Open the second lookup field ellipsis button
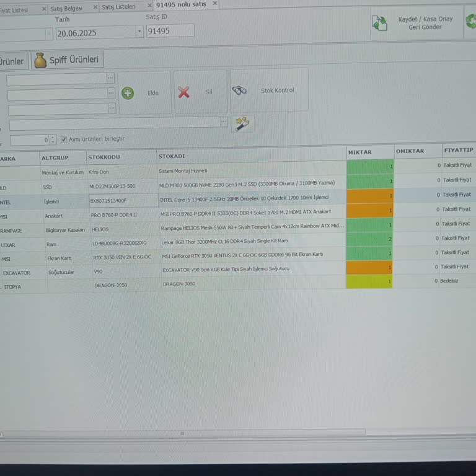The width and height of the screenshot is (476, 476). pos(111,93)
